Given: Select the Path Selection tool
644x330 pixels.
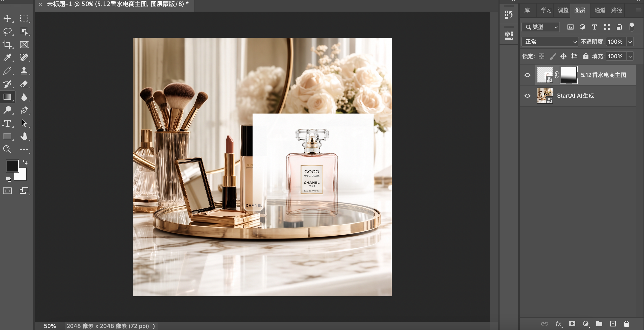Looking at the screenshot, I should (24, 123).
